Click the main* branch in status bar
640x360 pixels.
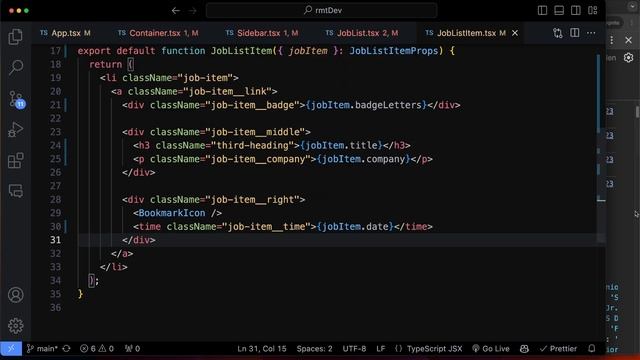point(42,349)
